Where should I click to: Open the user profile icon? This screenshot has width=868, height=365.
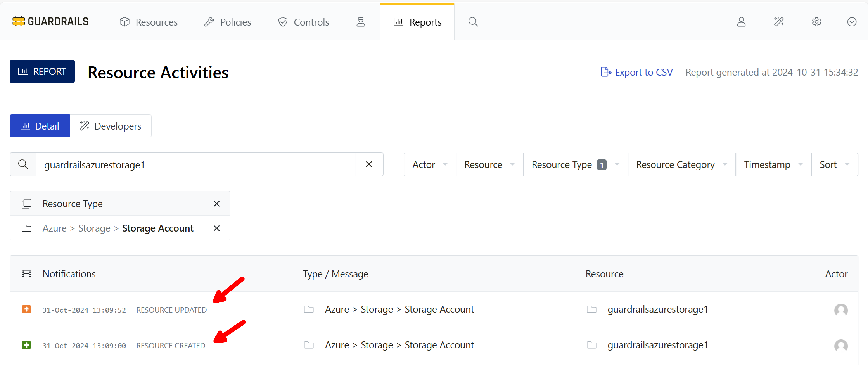pos(741,22)
